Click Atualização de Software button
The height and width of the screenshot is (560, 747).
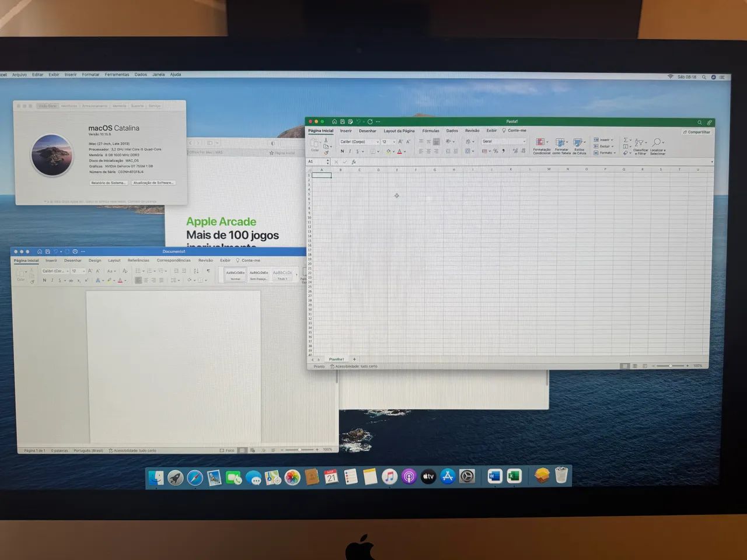(x=153, y=183)
